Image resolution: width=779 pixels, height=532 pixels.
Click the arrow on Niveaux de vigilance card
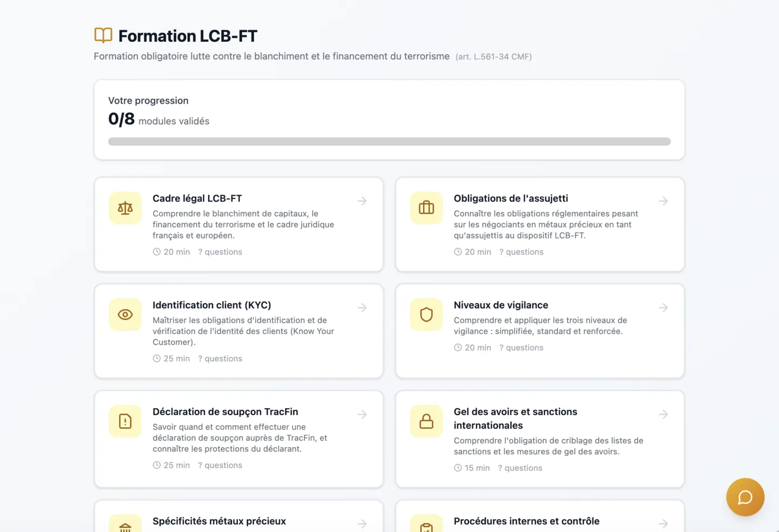(663, 308)
